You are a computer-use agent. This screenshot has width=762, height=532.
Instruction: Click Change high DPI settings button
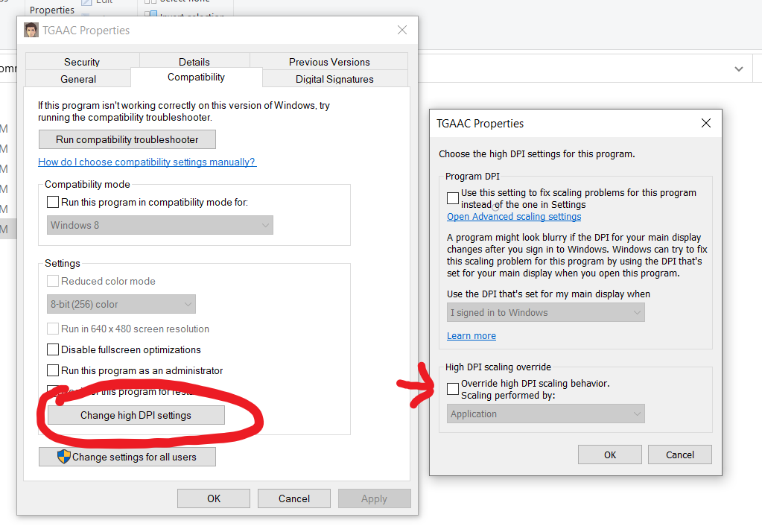click(136, 415)
